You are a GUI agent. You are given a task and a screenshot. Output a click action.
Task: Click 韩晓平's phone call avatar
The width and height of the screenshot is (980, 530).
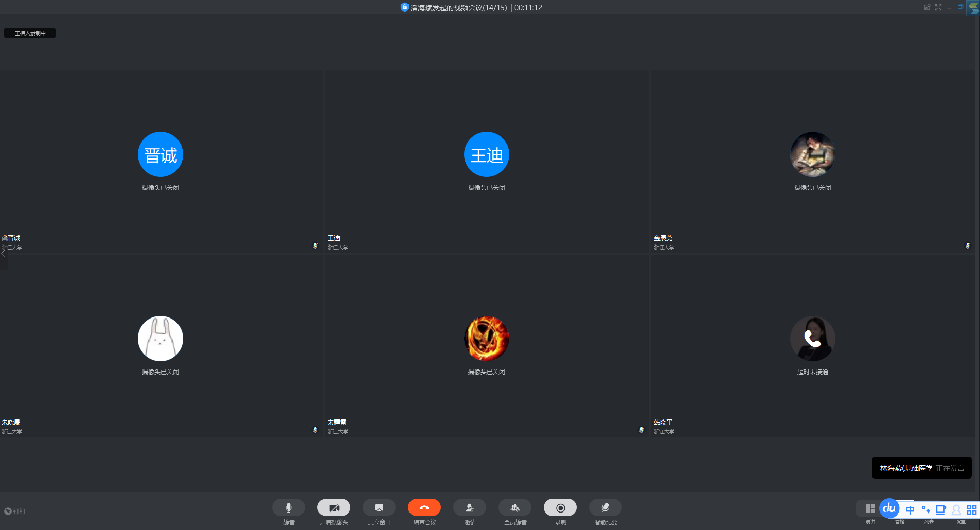tap(812, 339)
